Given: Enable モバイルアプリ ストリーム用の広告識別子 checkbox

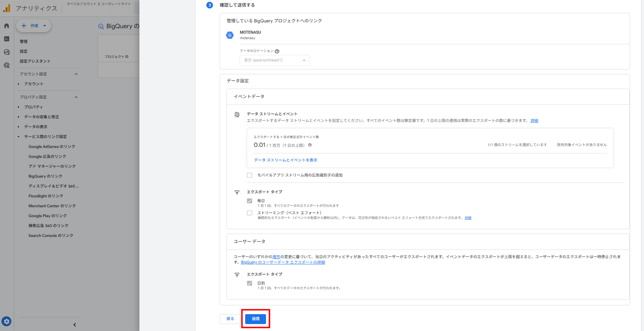Looking at the screenshot, I should pos(249,175).
